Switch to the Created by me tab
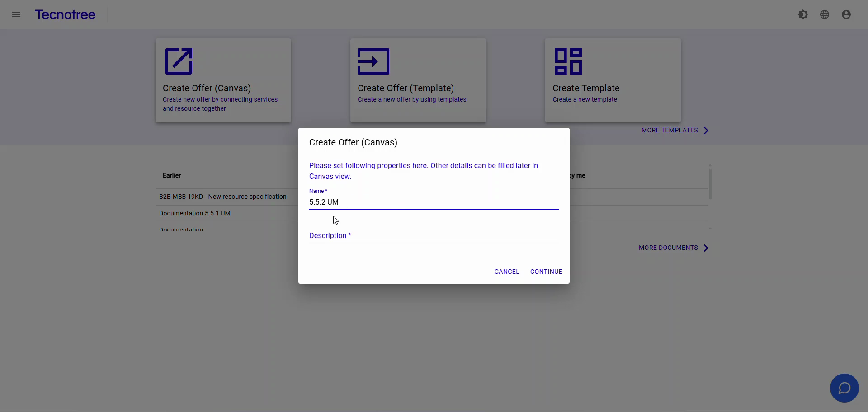The width and height of the screenshot is (868, 412). [x=578, y=175]
